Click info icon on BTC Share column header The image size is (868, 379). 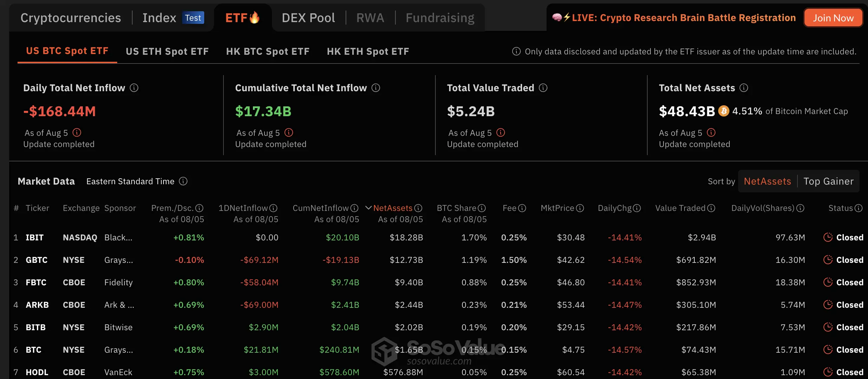pyautogui.click(x=482, y=208)
